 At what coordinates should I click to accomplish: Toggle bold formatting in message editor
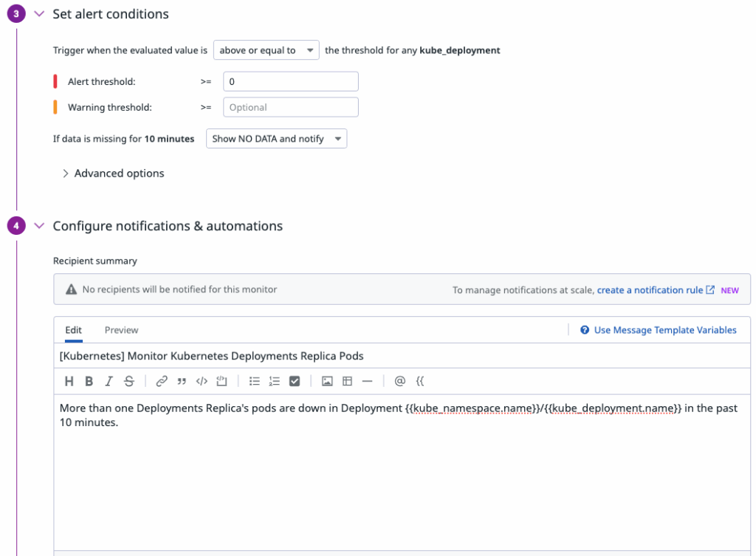(x=89, y=382)
